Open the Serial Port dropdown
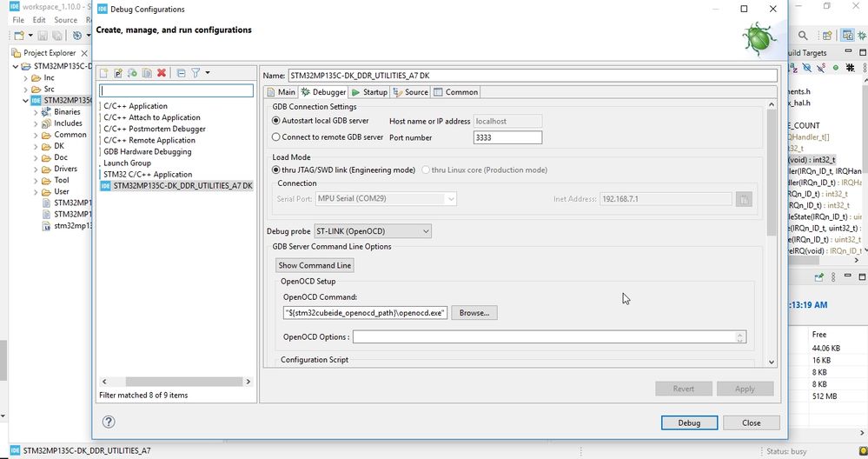The width and height of the screenshot is (868, 459). click(386, 199)
